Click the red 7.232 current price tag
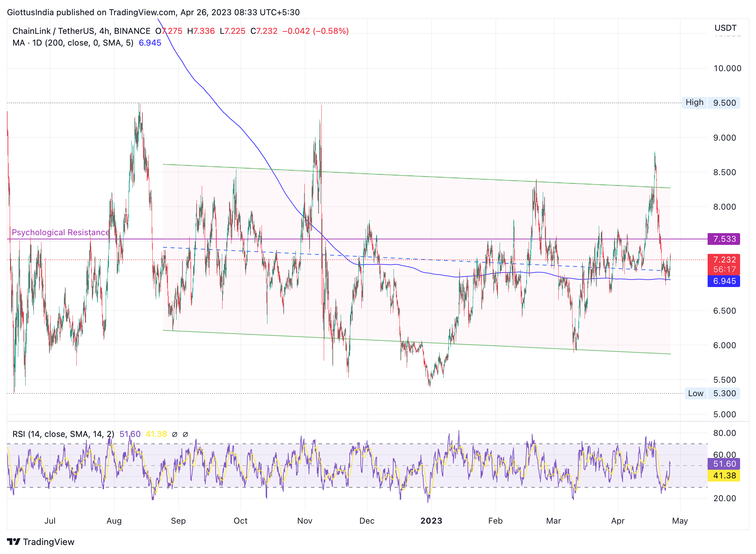 724,260
